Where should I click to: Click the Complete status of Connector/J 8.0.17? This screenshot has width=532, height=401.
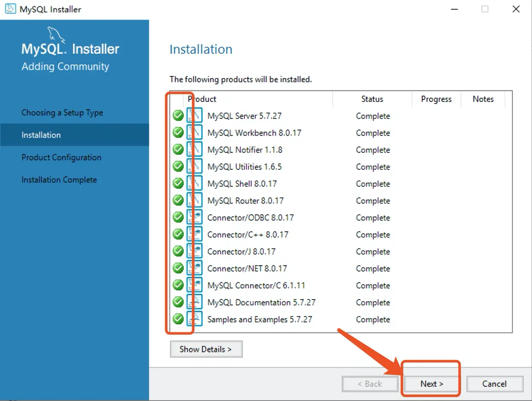(x=373, y=252)
